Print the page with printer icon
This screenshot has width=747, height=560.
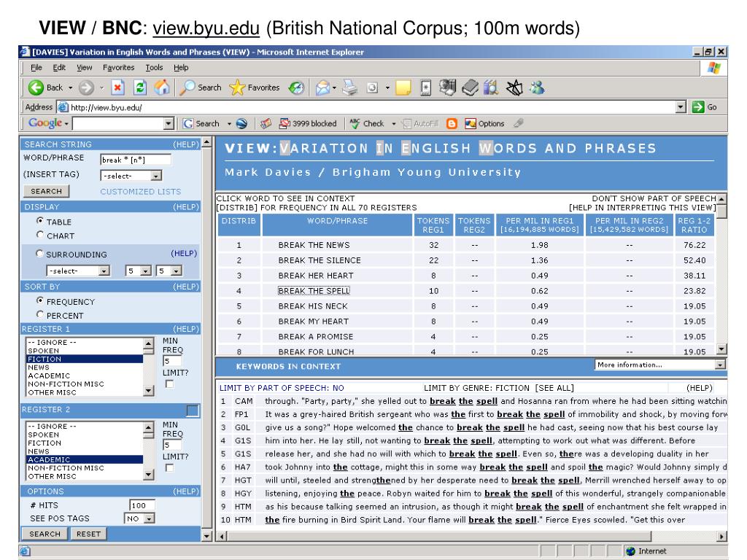350,87
